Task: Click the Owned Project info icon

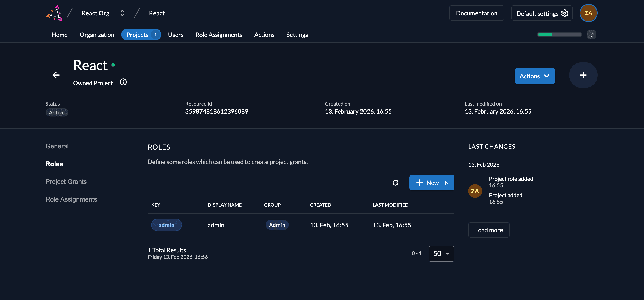Action: point(123,82)
